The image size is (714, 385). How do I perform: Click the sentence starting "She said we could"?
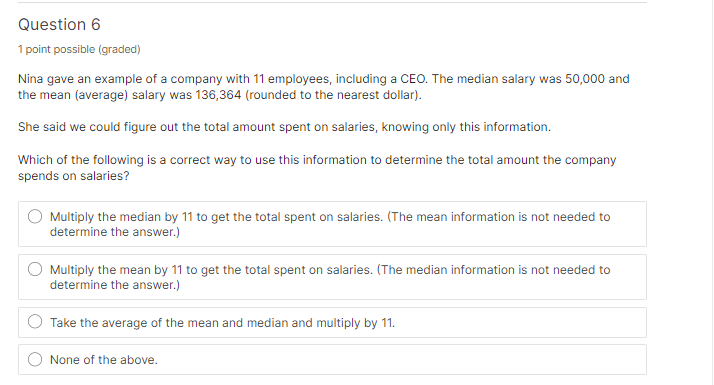pos(284,127)
